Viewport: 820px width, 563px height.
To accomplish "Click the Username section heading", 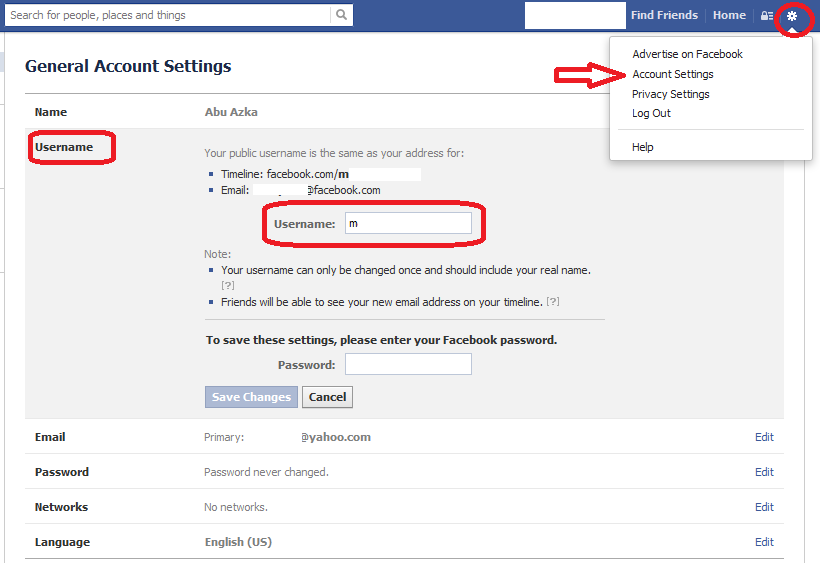I will pos(64,147).
